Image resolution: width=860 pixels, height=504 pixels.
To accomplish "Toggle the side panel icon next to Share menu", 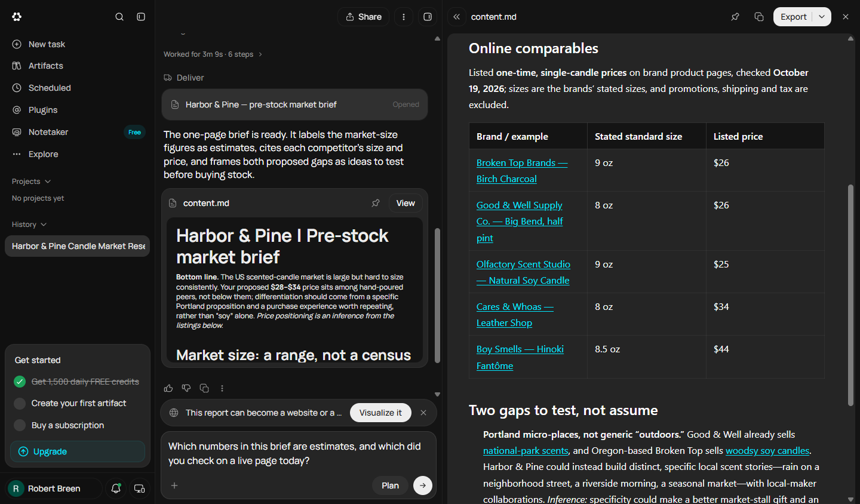I will pyautogui.click(x=428, y=17).
